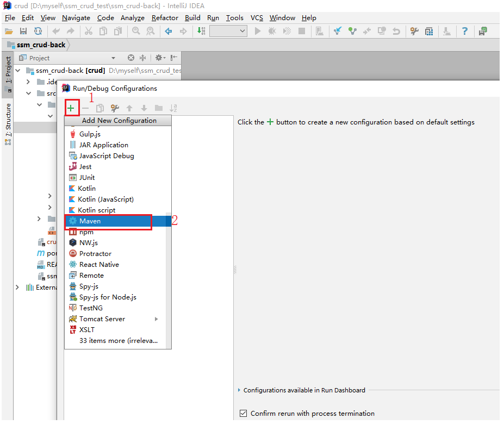Open the Project panel gear settings
The width and height of the screenshot is (504, 431).
pyautogui.click(x=160, y=58)
